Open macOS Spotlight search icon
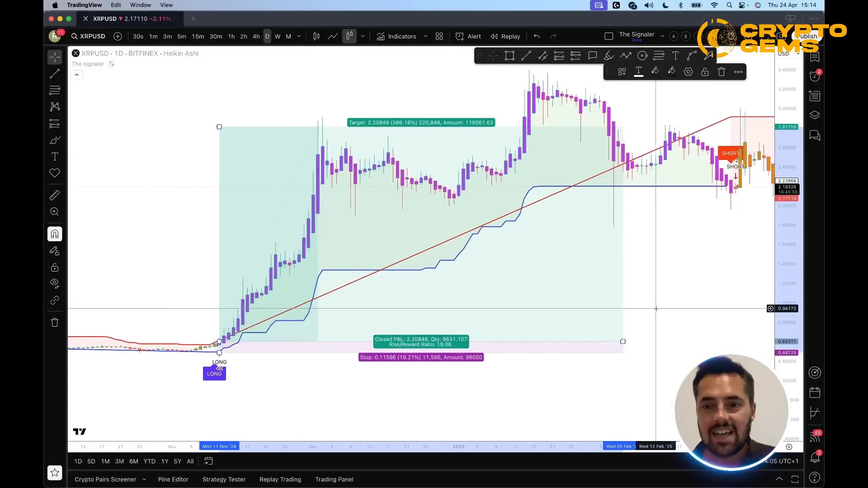Viewport: 868px width, 488px height. click(x=729, y=5)
